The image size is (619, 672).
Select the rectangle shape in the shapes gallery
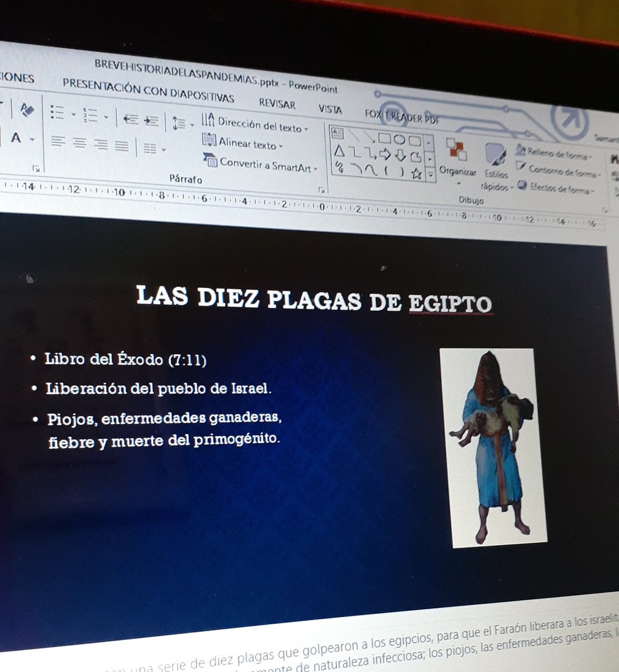[x=385, y=138]
